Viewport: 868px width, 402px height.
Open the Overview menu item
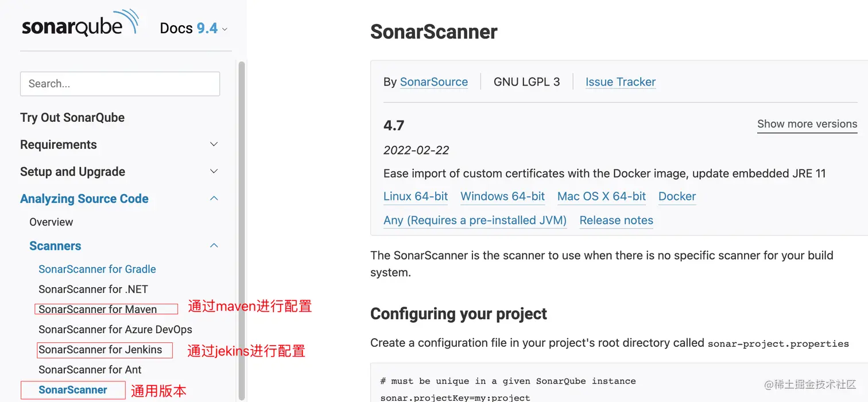[51, 222]
